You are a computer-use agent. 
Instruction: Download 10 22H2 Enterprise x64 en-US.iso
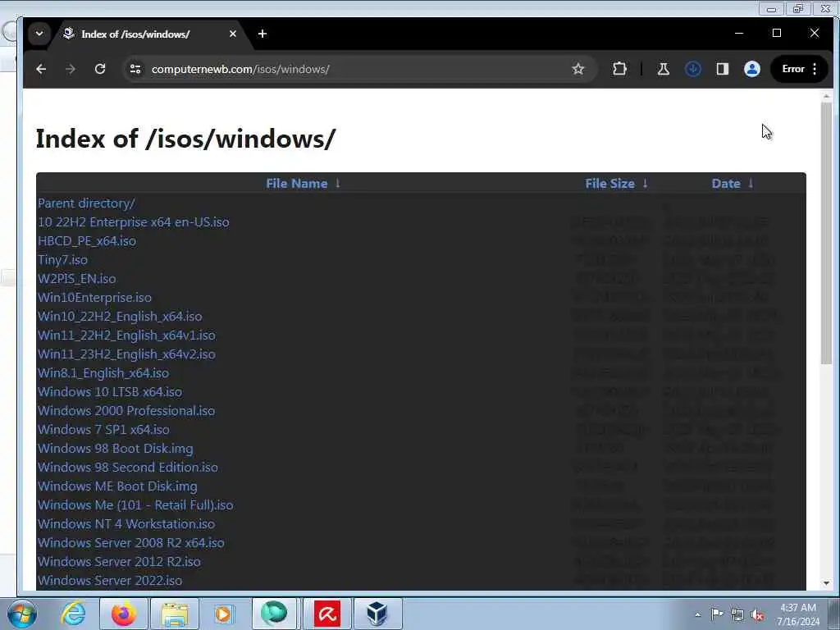(134, 222)
